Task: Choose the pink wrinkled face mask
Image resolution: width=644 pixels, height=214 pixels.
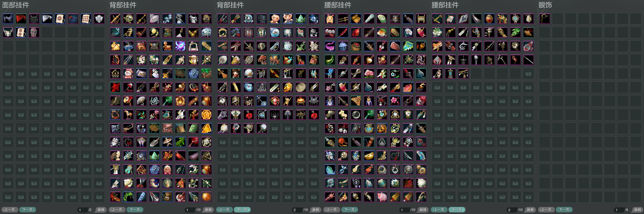Action: [x=34, y=32]
